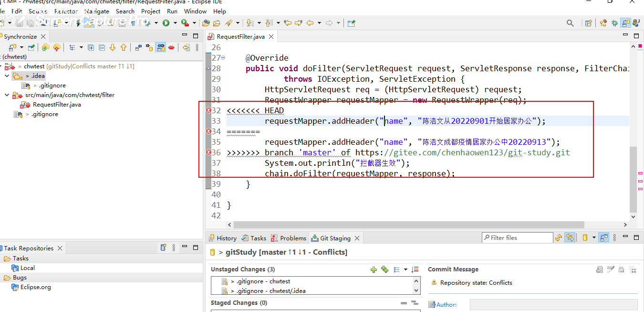The height and width of the screenshot is (312, 644).
Task: Open the Navigate menu
Action: (x=97, y=11)
